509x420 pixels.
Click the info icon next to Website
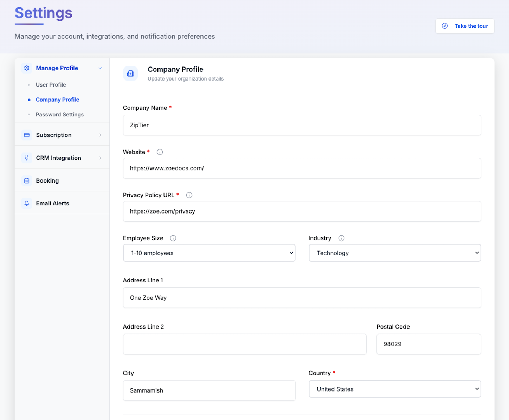(x=160, y=152)
